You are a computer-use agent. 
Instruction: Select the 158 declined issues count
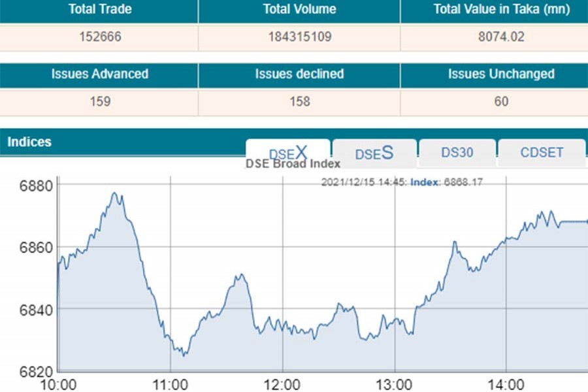coord(299,101)
